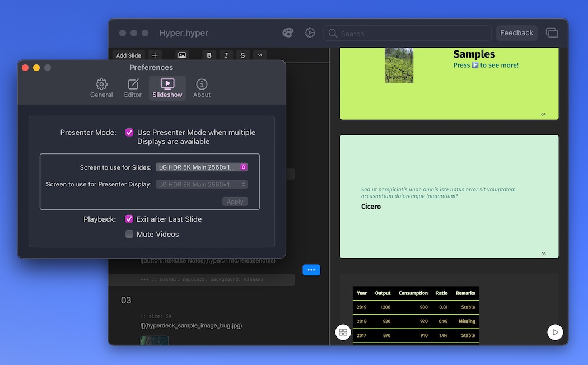Click the "0.98" ratio cell
Image resolution: width=588 pixels, height=365 pixels.
click(444, 321)
